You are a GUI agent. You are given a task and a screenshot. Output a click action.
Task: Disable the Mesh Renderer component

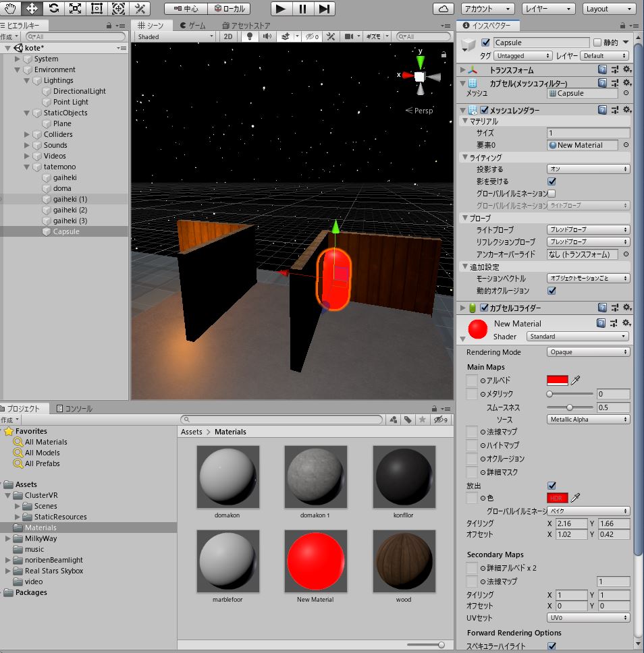485,110
